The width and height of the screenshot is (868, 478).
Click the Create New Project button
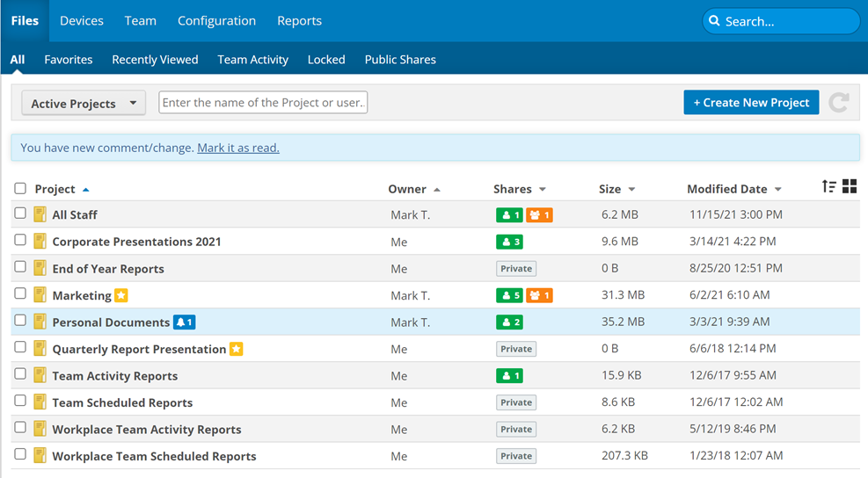click(x=751, y=103)
